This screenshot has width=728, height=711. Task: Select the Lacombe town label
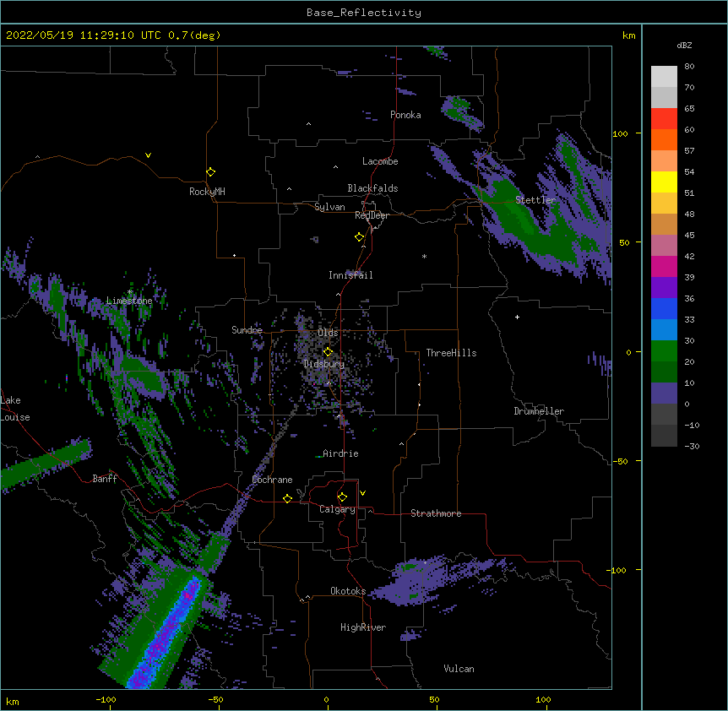pos(380,161)
